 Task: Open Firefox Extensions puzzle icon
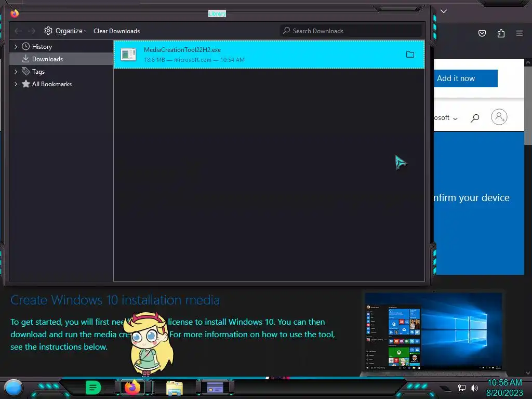pyautogui.click(x=501, y=33)
